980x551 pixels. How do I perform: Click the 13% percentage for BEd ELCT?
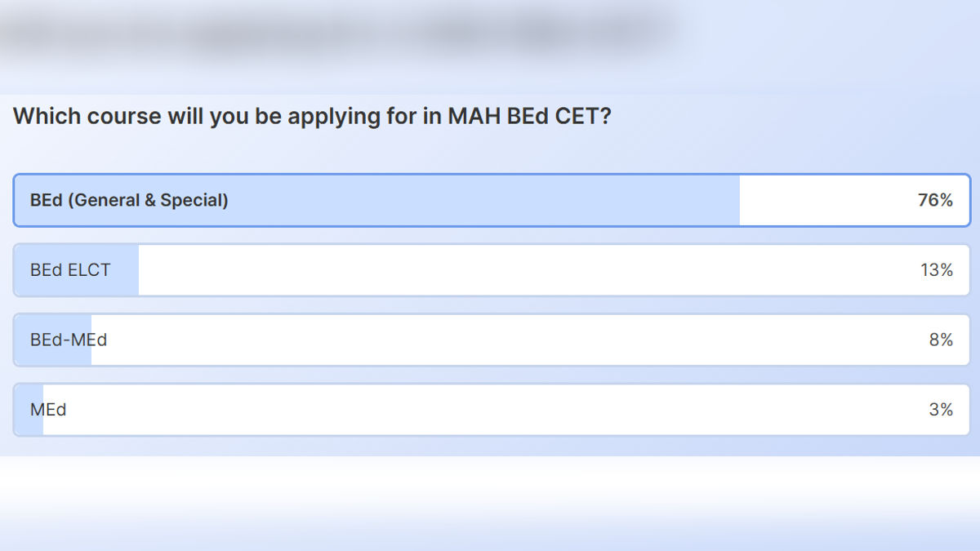[935, 269]
